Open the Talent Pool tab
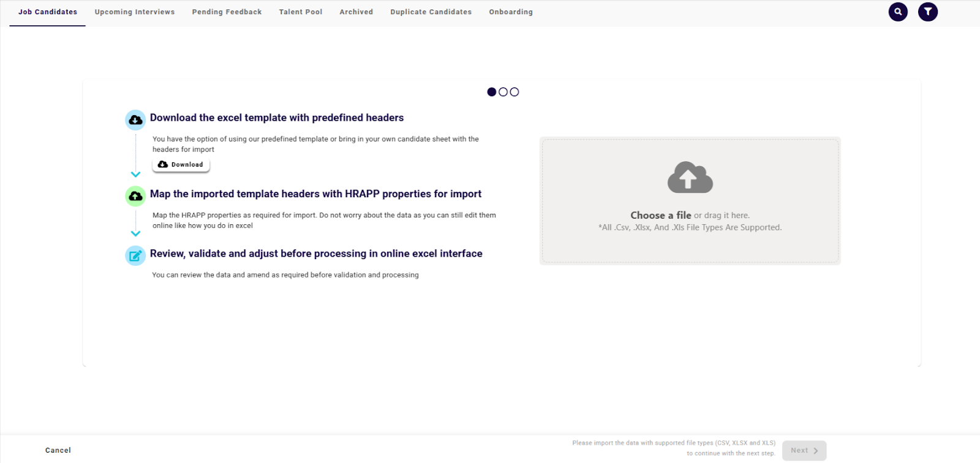The image size is (980, 463). 301,12
